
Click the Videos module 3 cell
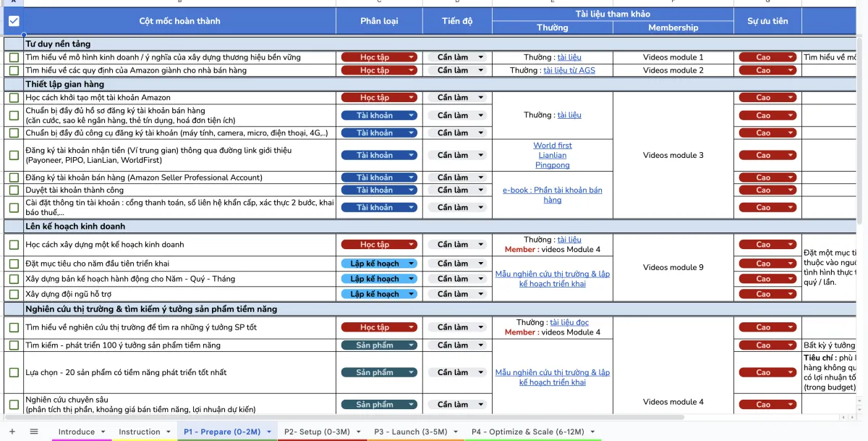pyautogui.click(x=673, y=155)
